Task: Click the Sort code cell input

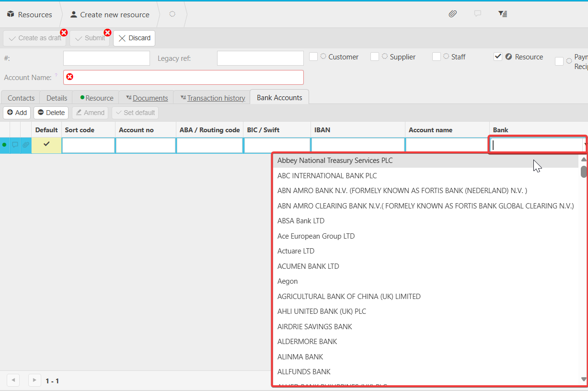Action: 88,145
